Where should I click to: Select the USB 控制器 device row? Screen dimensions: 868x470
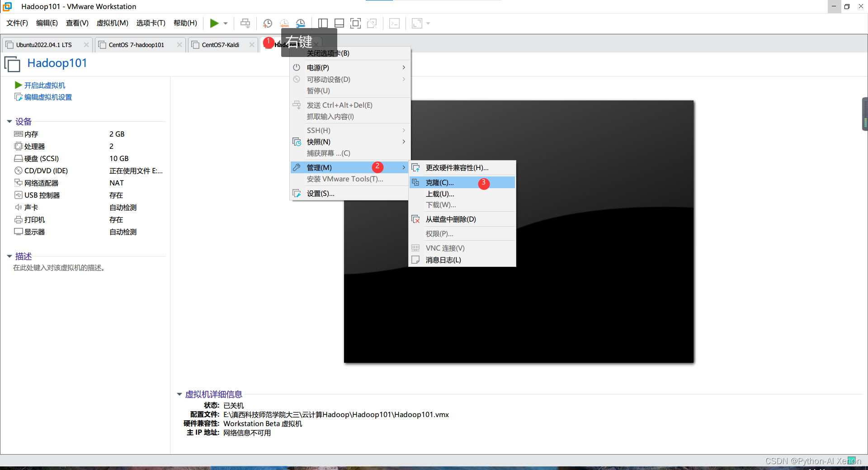[88, 195]
